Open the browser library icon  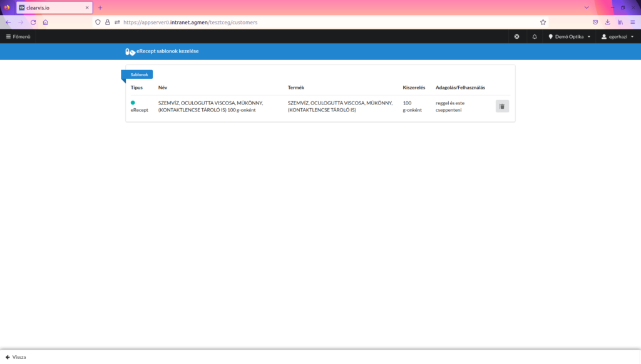coord(620,23)
